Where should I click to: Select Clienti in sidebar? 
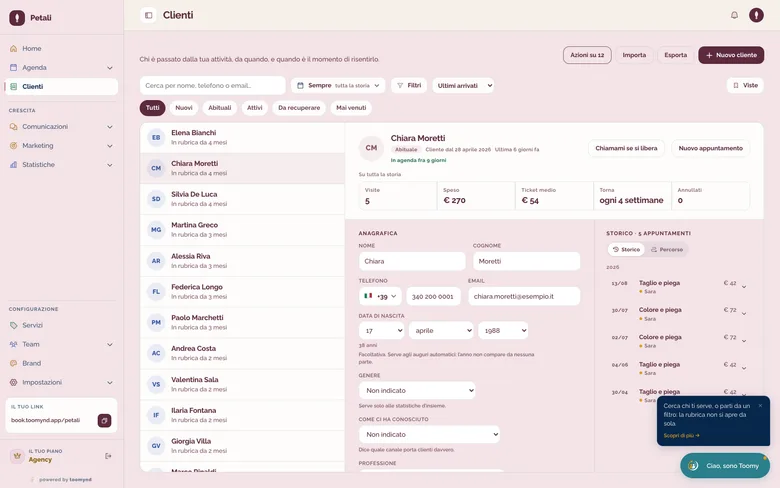click(61, 86)
